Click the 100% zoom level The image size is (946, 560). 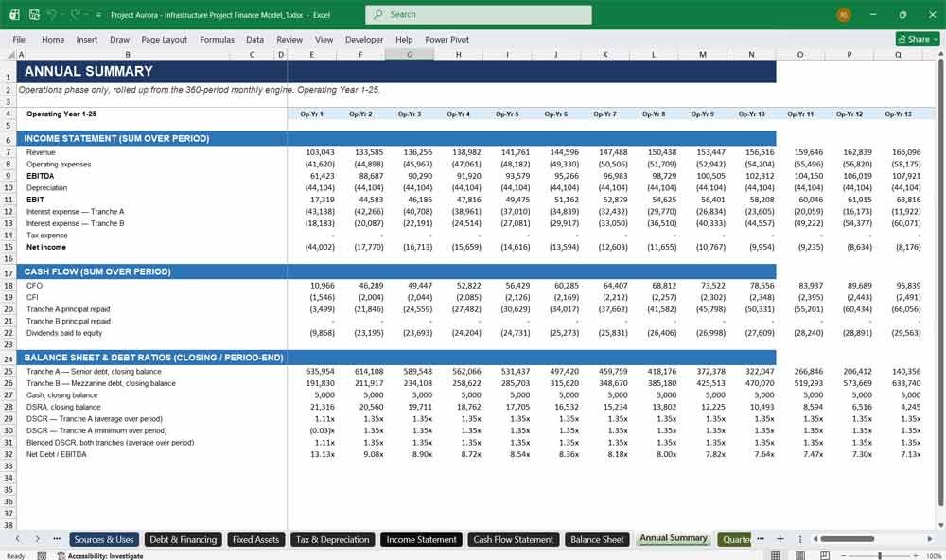(934, 556)
